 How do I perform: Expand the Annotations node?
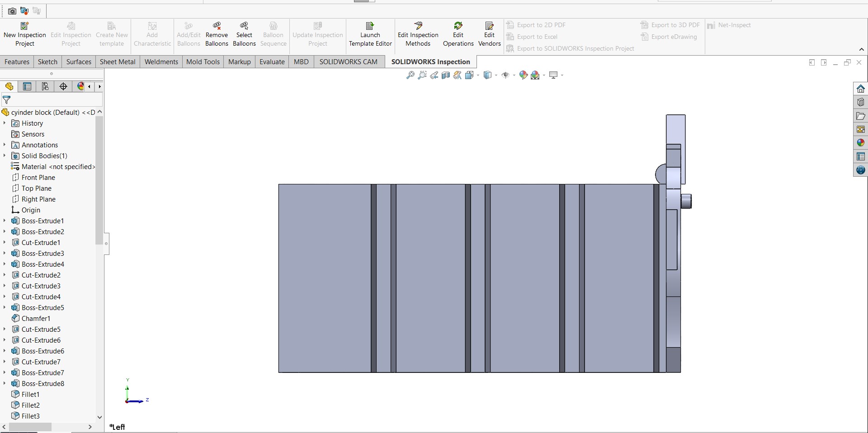click(x=5, y=145)
